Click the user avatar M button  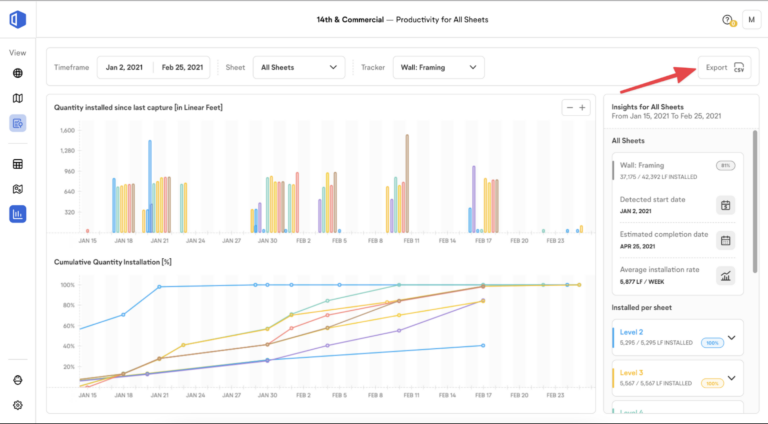click(751, 20)
